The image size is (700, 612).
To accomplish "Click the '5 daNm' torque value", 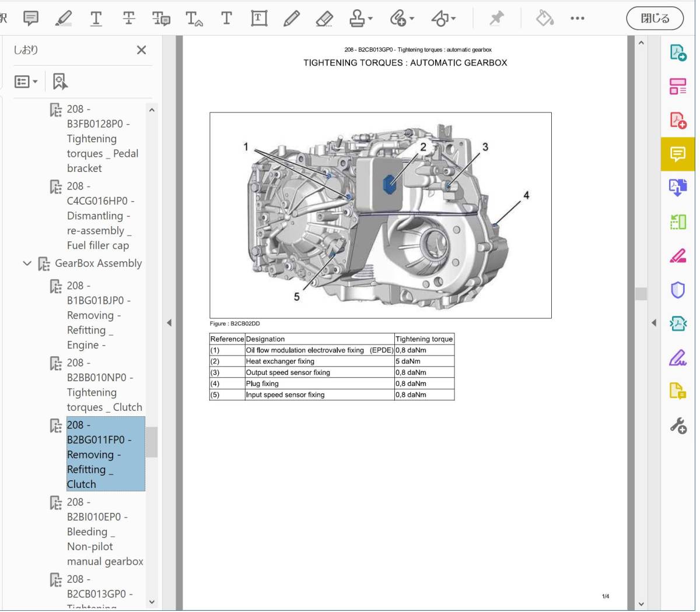I will coord(408,361).
